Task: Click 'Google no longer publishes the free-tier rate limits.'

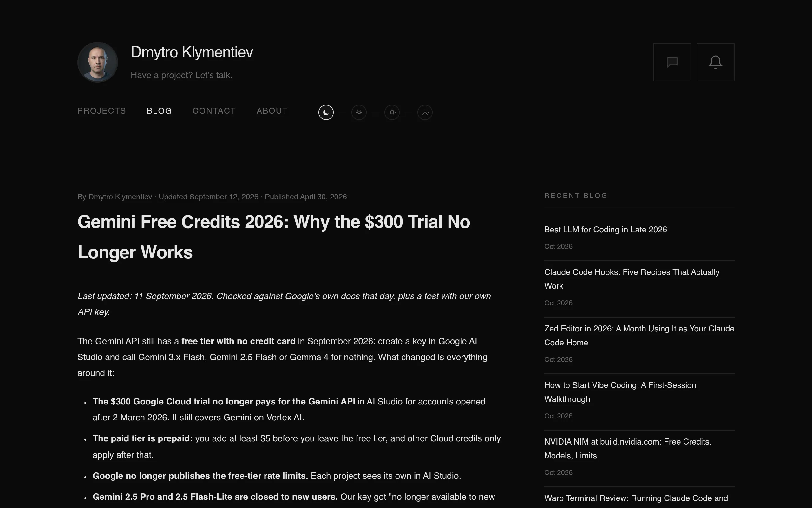Action: click(x=200, y=476)
